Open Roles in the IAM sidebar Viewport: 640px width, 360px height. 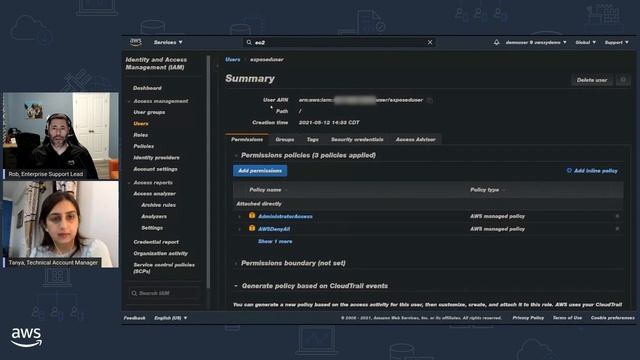coord(141,135)
